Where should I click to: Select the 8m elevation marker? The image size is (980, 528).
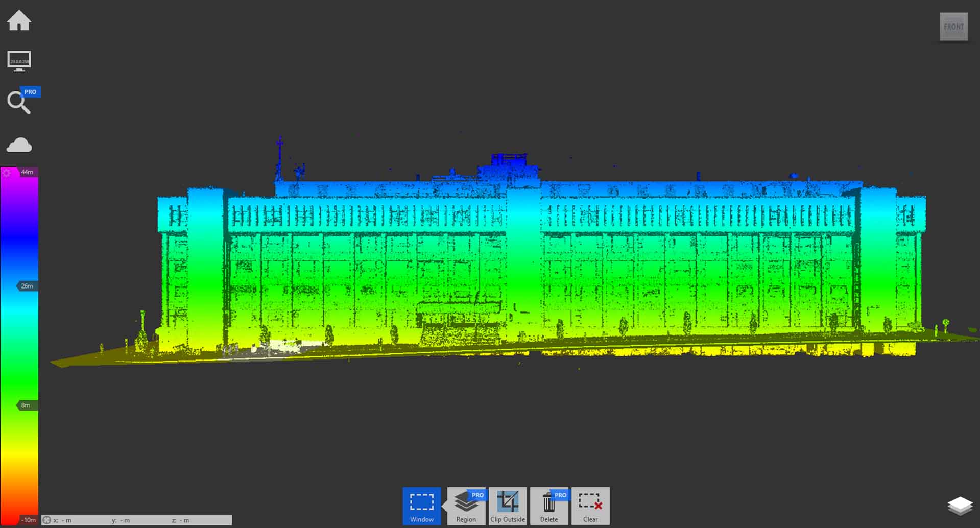coord(26,405)
